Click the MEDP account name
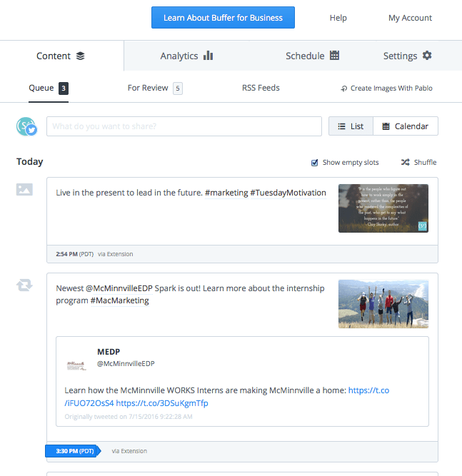The width and height of the screenshot is (462, 476). point(109,352)
